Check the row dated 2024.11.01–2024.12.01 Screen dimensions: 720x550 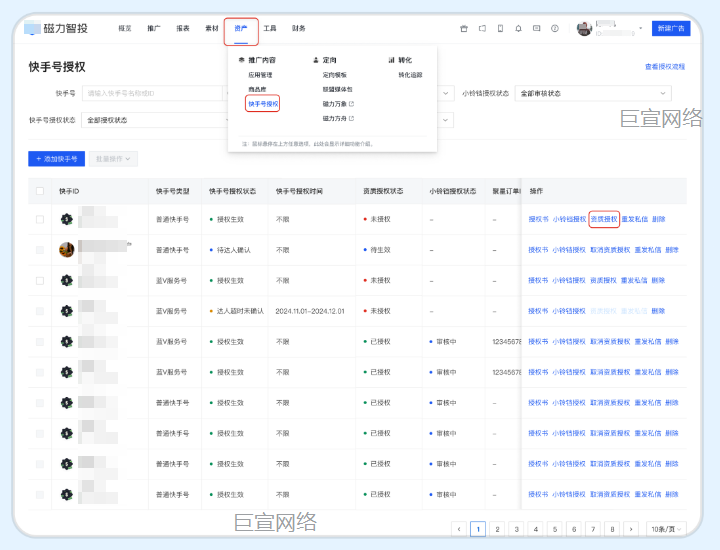[x=40, y=311]
